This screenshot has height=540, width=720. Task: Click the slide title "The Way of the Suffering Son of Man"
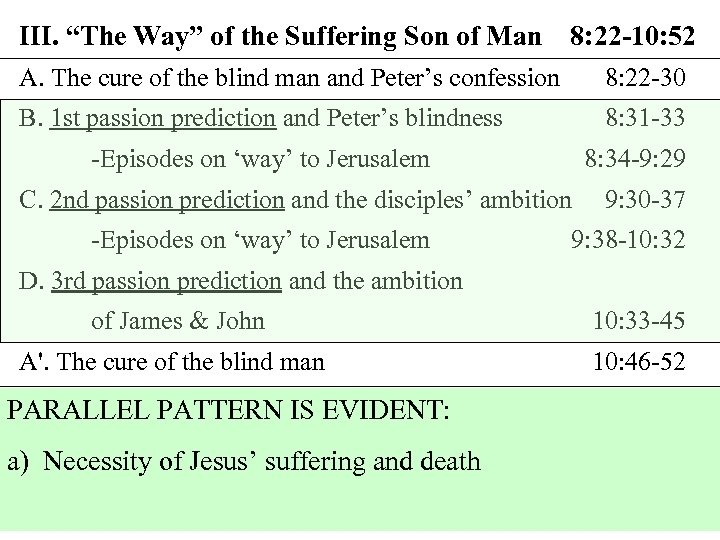tap(280, 38)
